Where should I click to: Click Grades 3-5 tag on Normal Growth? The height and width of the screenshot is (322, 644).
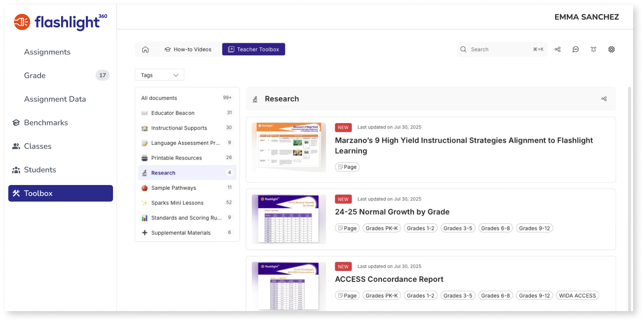click(458, 228)
